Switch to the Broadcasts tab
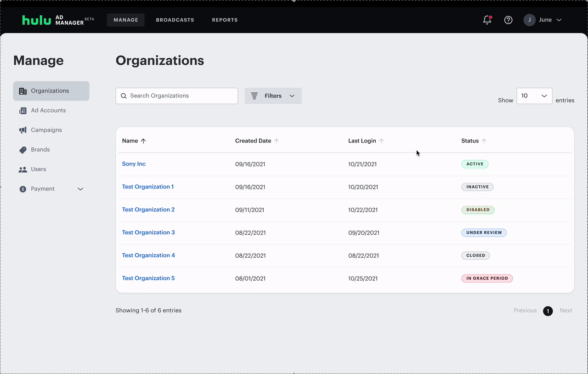 [x=175, y=20]
